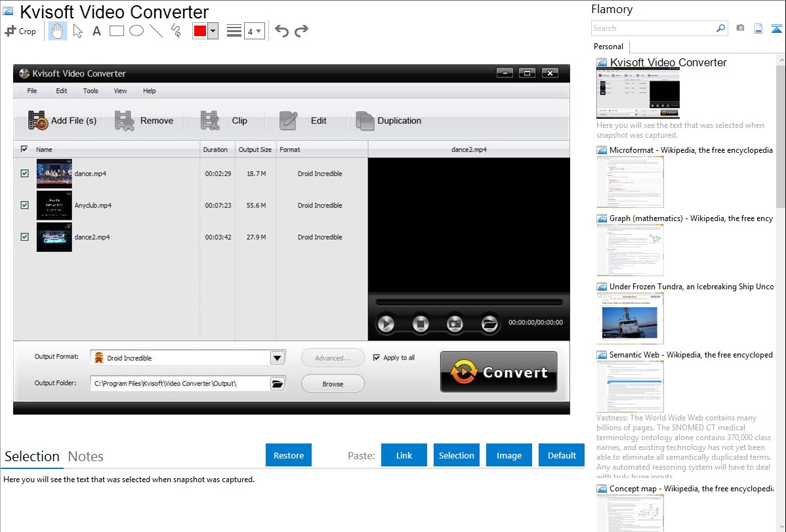Switch to the Notes tab
The image size is (786, 532).
[86, 457]
